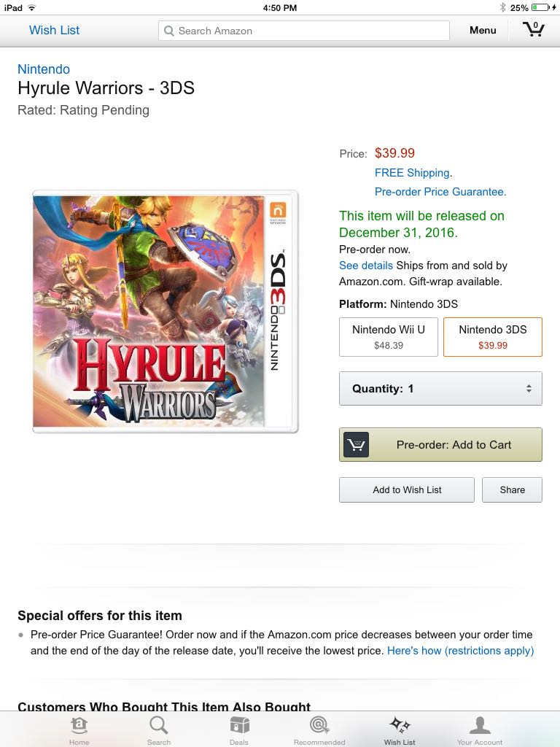Focus the Search Amazon field
The image size is (560, 747).
[304, 31]
